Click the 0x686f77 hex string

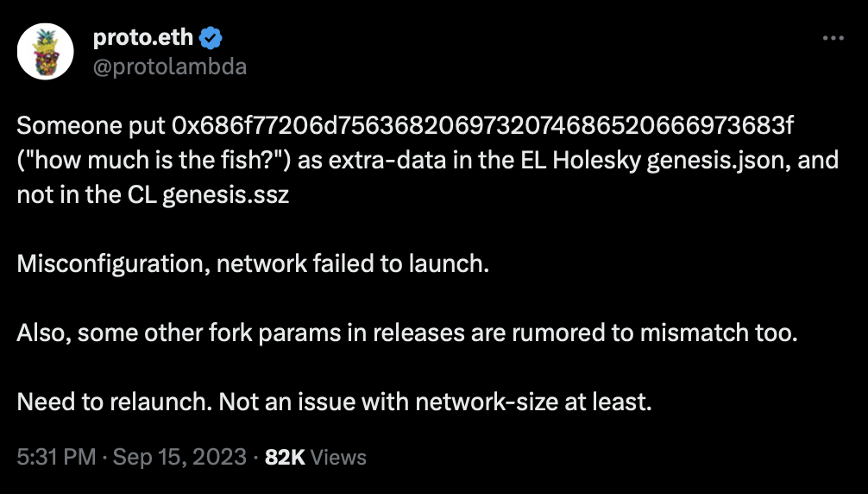pyautogui.click(x=482, y=126)
